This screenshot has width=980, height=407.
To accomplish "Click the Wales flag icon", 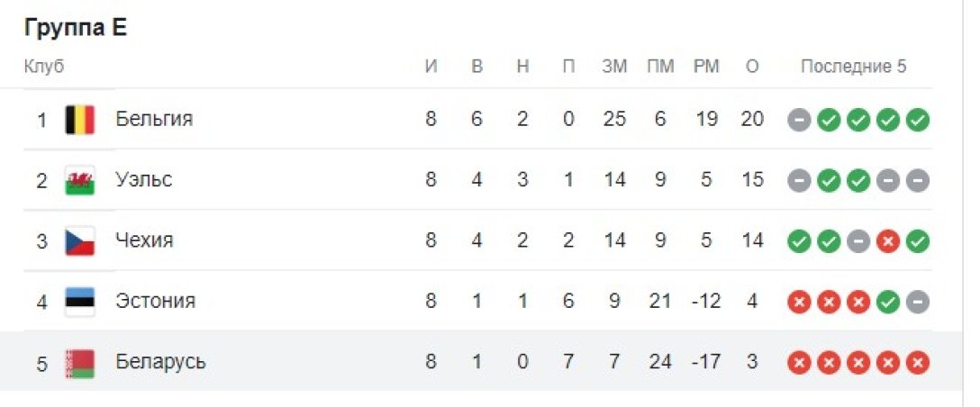I will pos(80,180).
